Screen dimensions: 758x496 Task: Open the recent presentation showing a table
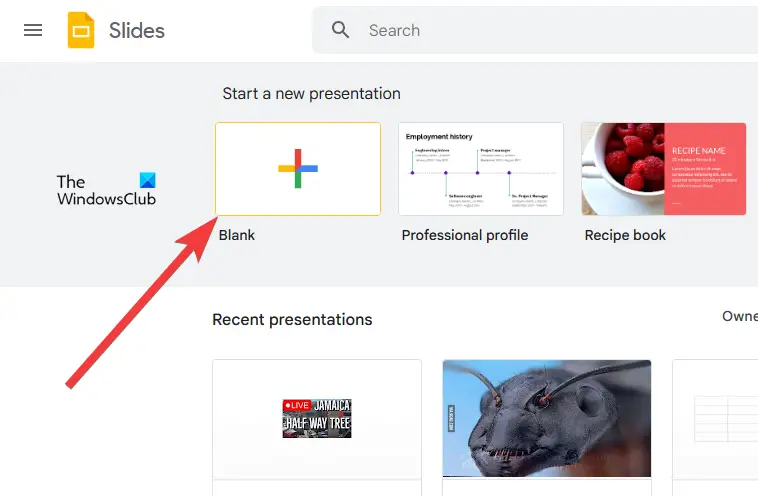[715, 419]
